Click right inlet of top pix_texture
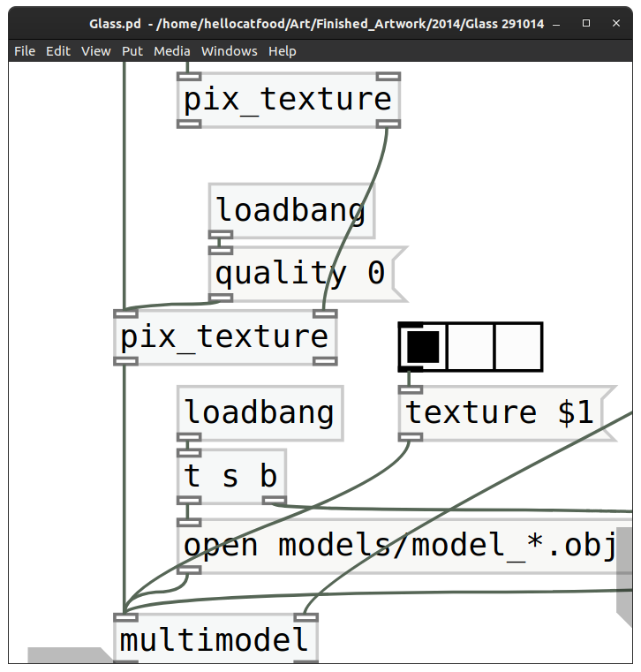The image size is (641, 672). pyautogui.click(x=388, y=77)
